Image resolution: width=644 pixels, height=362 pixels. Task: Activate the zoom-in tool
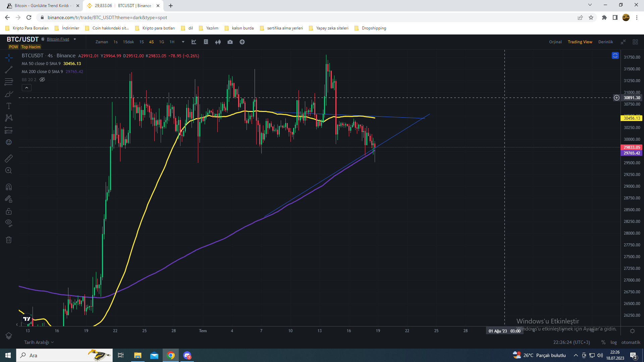[9, 170]
